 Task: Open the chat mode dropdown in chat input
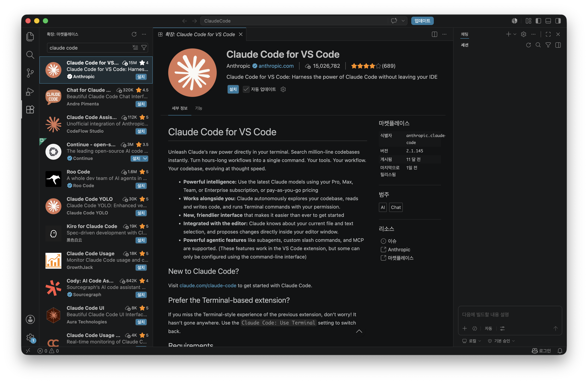tap(488, 329)
